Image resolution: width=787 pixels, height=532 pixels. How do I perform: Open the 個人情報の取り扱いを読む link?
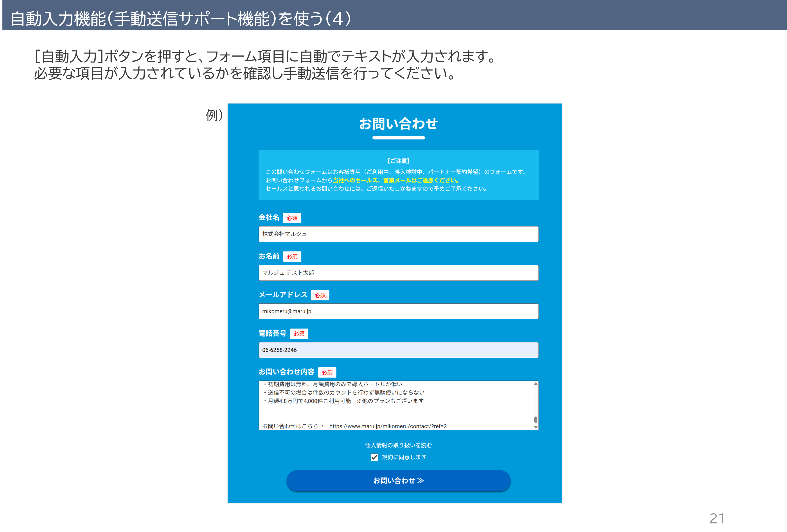398,445
